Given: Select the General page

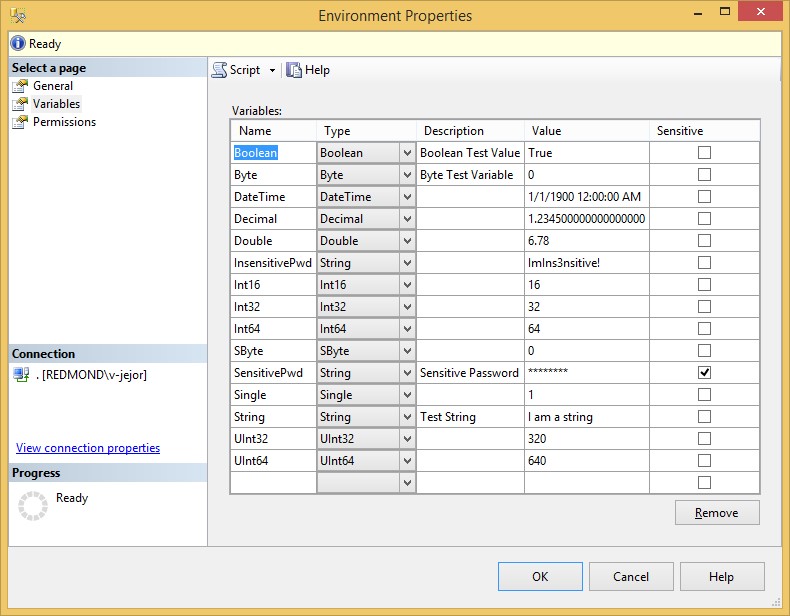Looking at the screenshot, I should 53,86.
